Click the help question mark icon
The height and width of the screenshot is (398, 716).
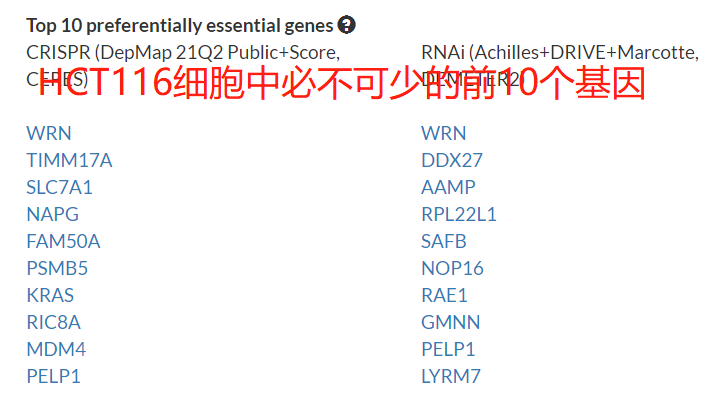[346, 25]
